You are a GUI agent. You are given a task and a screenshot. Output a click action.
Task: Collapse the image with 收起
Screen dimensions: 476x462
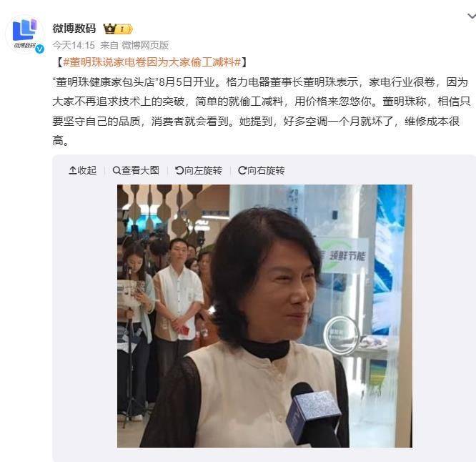[83, 170]
